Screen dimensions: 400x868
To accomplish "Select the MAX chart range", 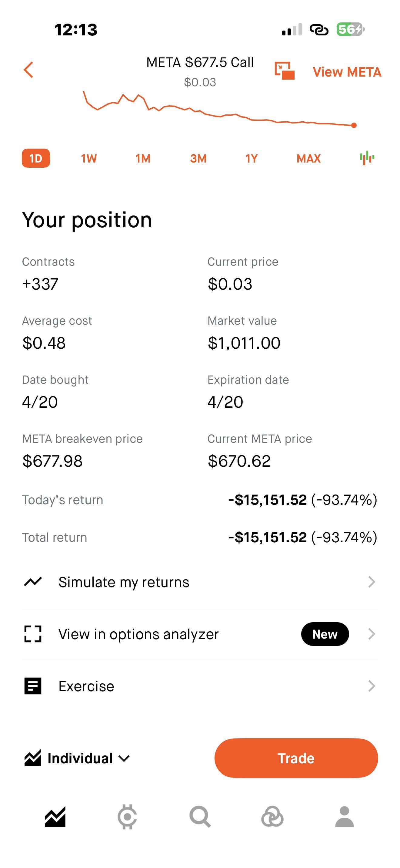I will (308, 158).
